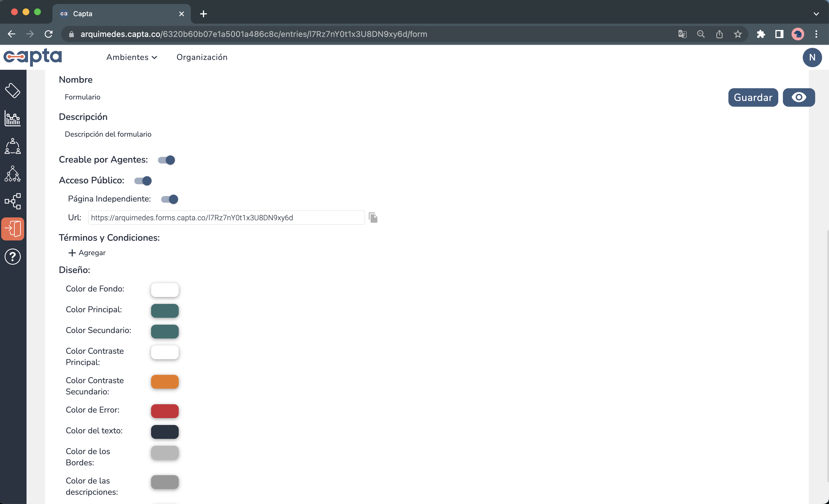Turn off Acceso Público toggle
The height and width of the screenshot is (504, 829).
pyautogui.click(x=143, y=181)
